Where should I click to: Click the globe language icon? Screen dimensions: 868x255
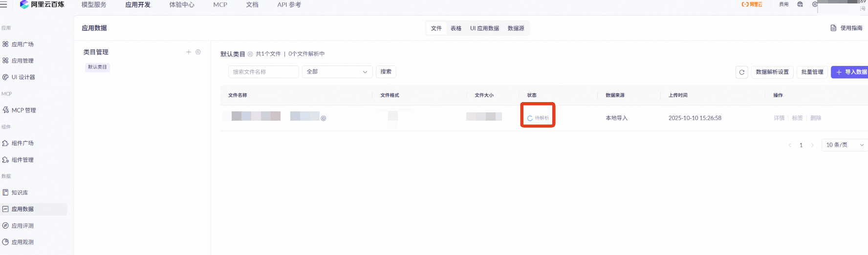800,4
